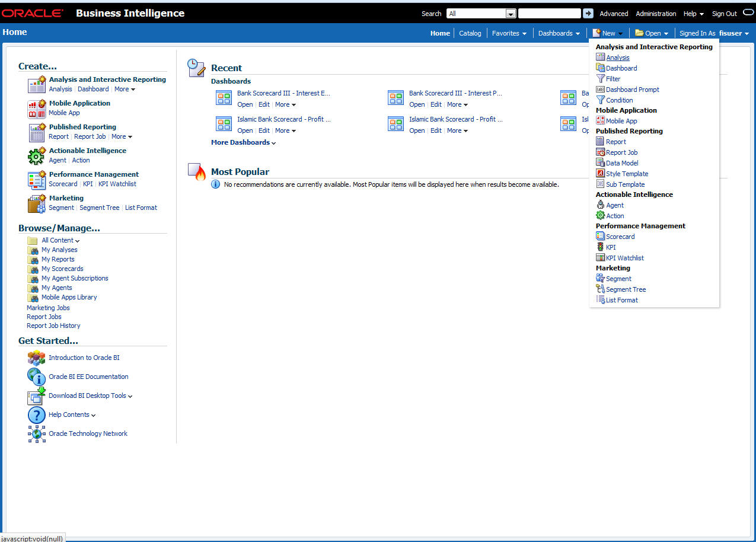Click the KPI Watchlist link under Performance Management

click(x=117, y=184)
